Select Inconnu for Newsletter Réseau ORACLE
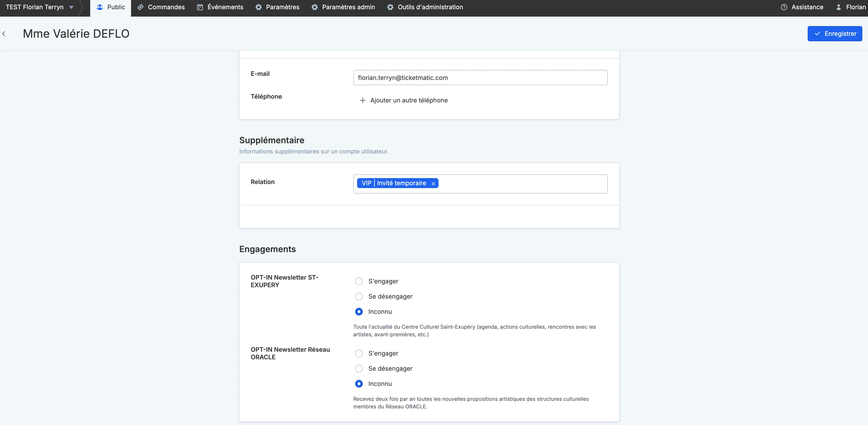The height and width of the screenshot is (425, 868). point(359,383)
